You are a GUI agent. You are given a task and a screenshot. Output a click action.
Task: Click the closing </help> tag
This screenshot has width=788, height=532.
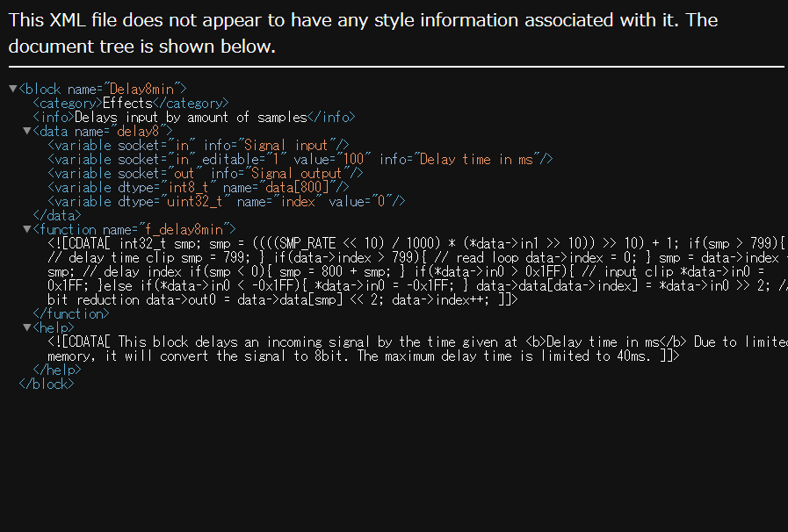click(x=57, y=370)
